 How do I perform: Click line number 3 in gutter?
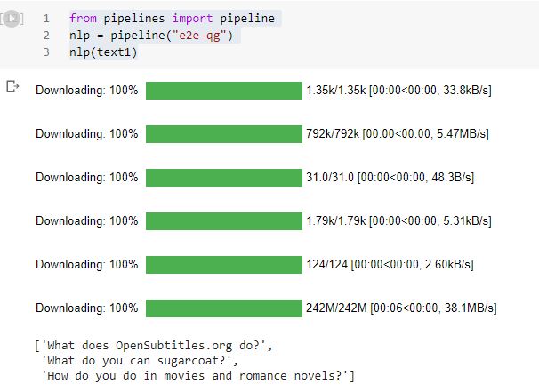pyautogui.click(x=45, y=52)
